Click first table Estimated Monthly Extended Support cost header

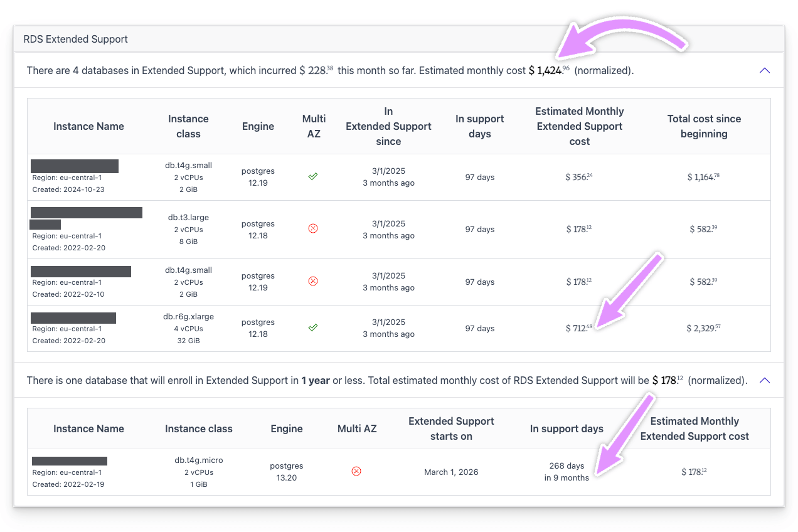(x=580, y=126)
